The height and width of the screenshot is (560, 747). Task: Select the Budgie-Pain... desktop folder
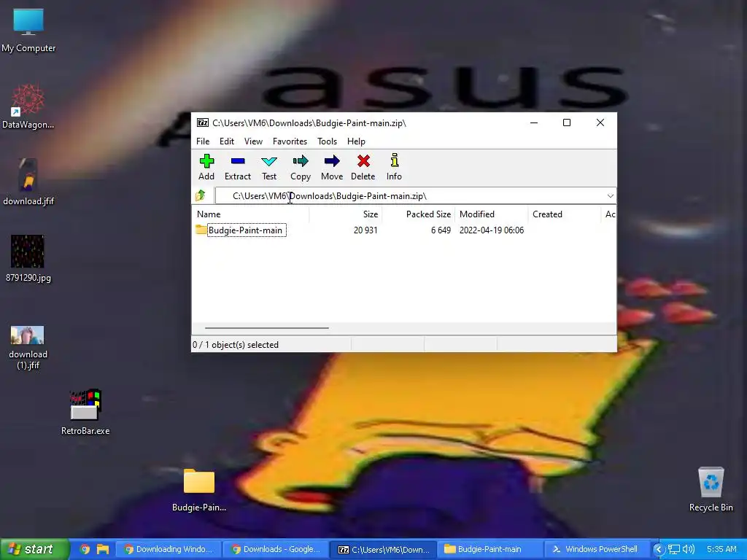point(199,490)
